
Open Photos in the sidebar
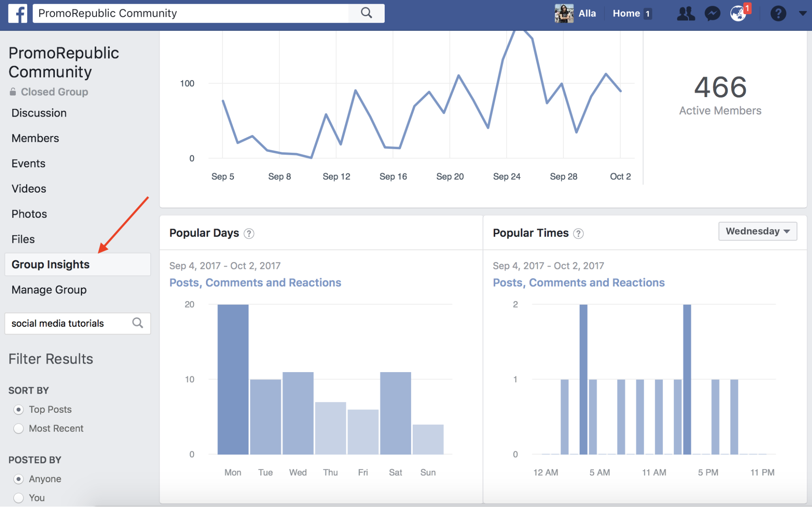[29, 214]
